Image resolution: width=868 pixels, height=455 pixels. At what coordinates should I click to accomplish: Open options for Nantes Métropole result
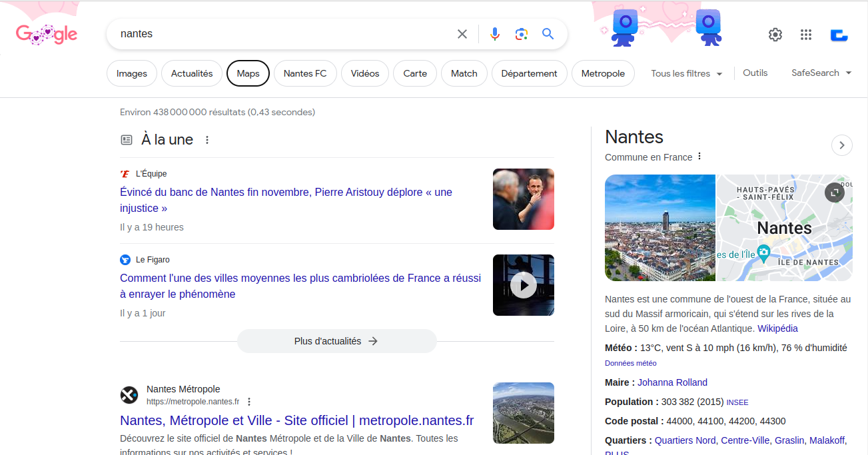tap(249, 402)
